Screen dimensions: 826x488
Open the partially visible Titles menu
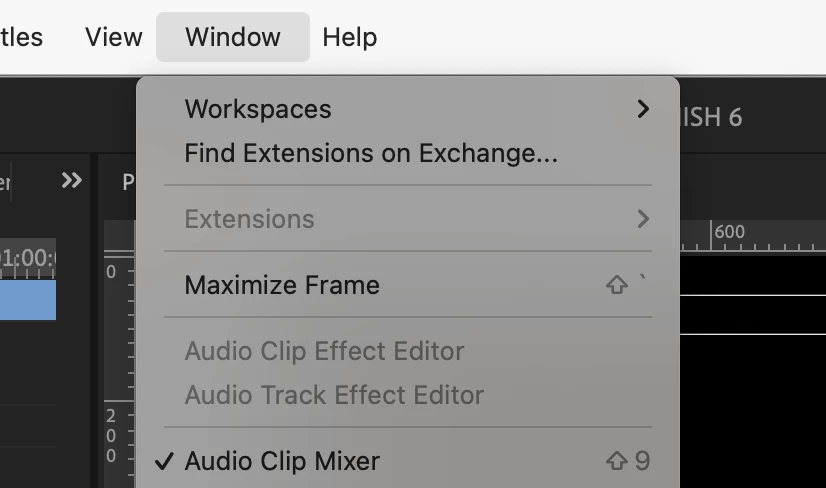(22, 37)
